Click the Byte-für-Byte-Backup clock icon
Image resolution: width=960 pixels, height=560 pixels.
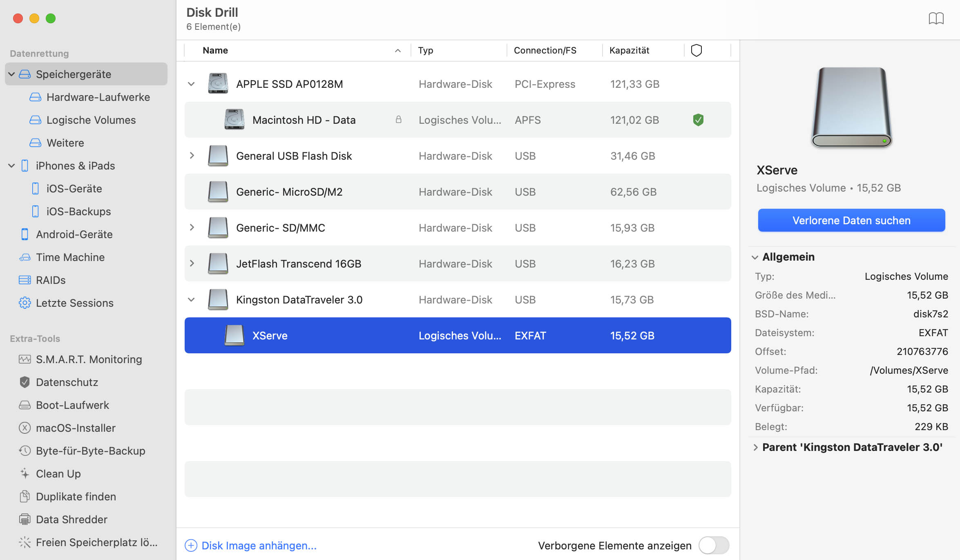coord(25,451)
